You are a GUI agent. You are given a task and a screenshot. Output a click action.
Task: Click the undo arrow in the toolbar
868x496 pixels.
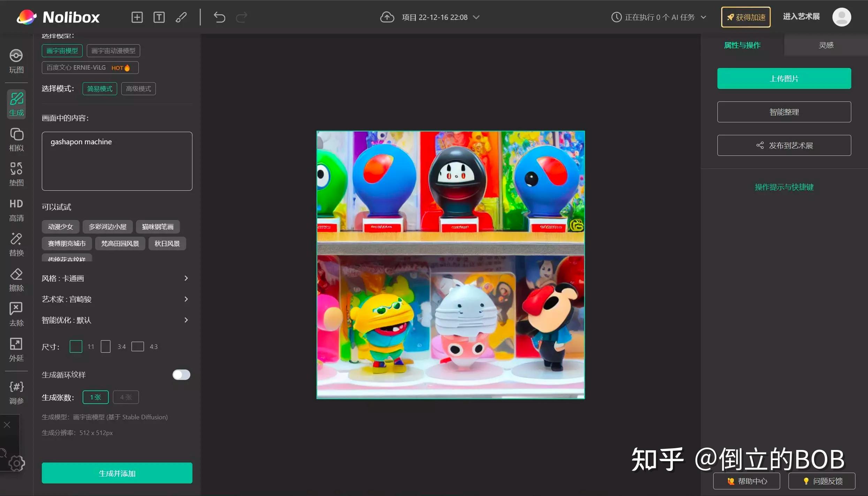(219, 17)
